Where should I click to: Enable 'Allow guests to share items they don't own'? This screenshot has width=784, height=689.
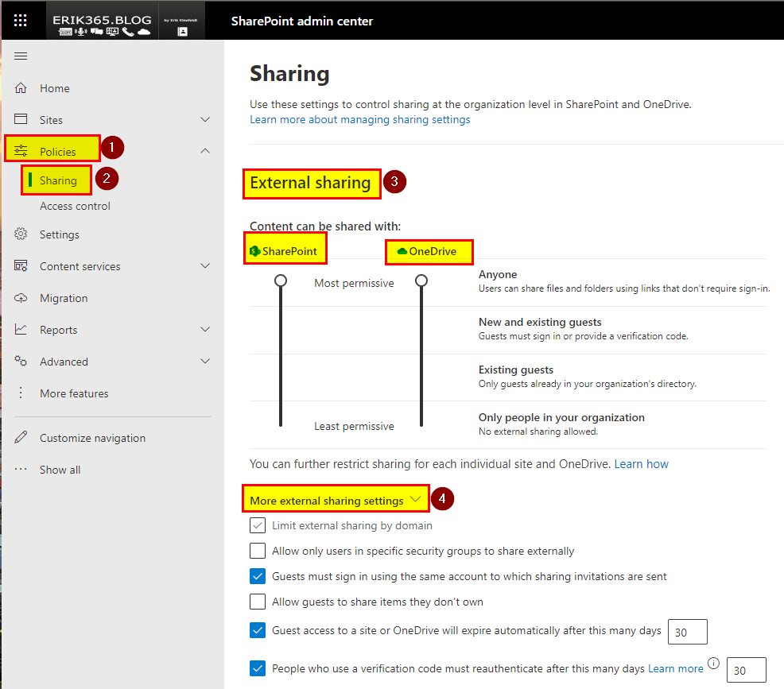point(258,602)
